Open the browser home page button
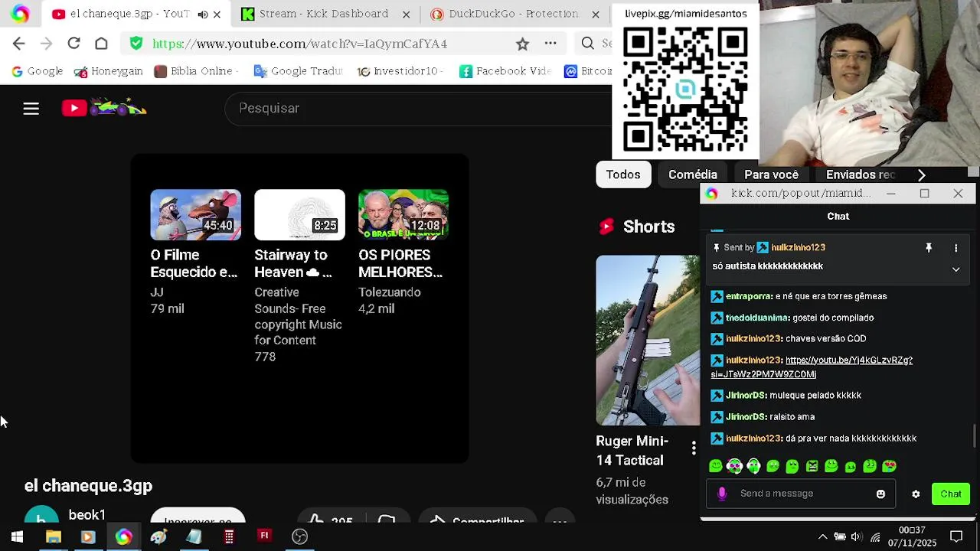Viewport: 980px width, 551px height. 101,44
